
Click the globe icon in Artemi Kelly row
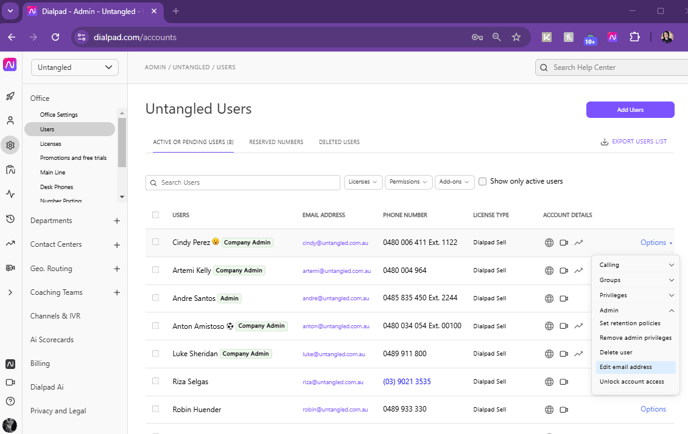click(549, 270)
